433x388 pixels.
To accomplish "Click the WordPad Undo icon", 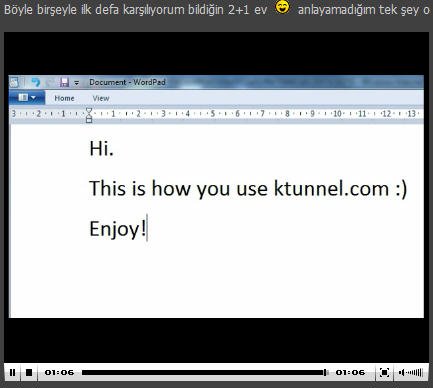I will 36,82.
